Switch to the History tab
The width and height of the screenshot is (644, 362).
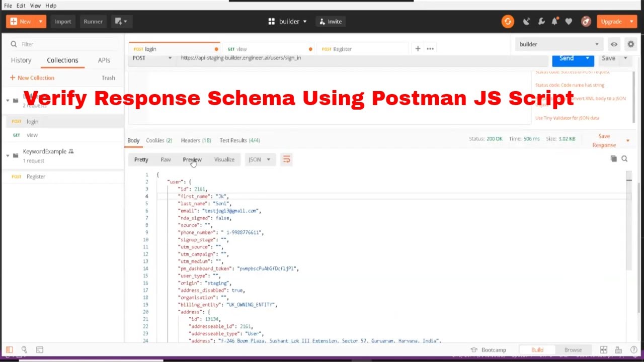coord(21,60)
